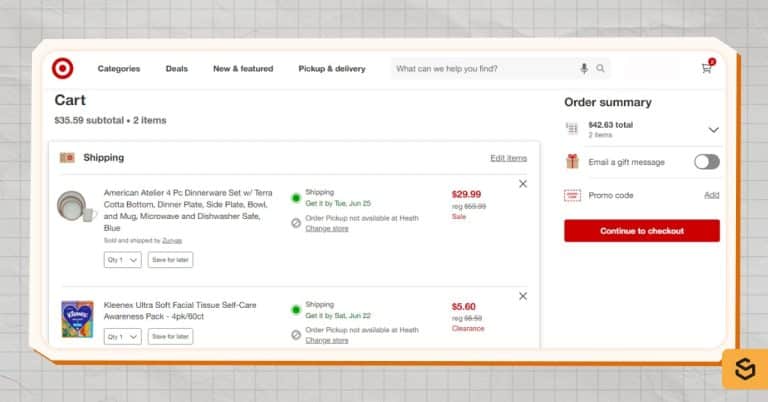Click the order receipt icon beside $42.63 total
Screen dimensions: 768x402
pos(572,129)
